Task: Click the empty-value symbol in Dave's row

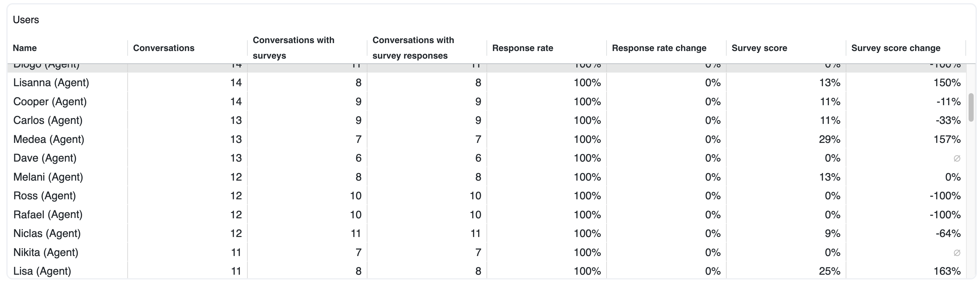Action: (957, 158)
